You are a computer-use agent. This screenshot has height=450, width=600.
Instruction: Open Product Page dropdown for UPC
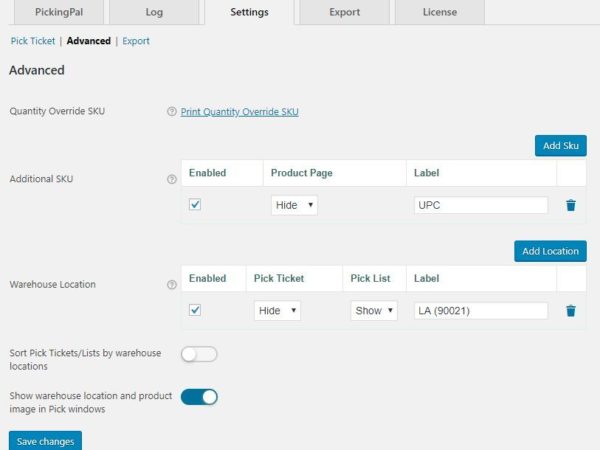294,205
